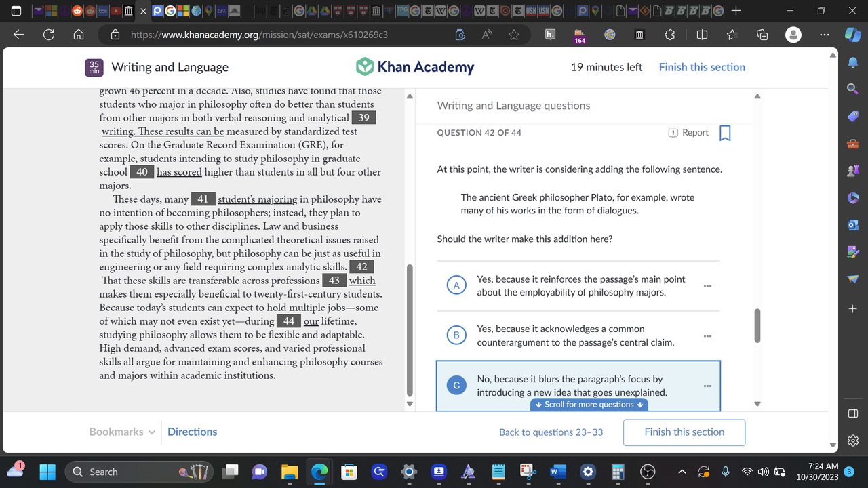Reload the page with the refresh icon
Image resolution: width=868 pixels, height=488 pixels.
click(x=49, y=35)
